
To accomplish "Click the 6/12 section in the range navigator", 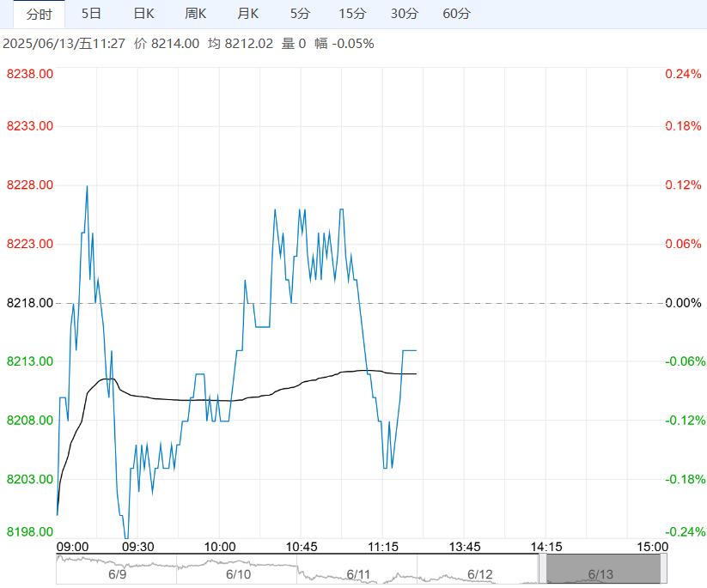I will point(479,573).
